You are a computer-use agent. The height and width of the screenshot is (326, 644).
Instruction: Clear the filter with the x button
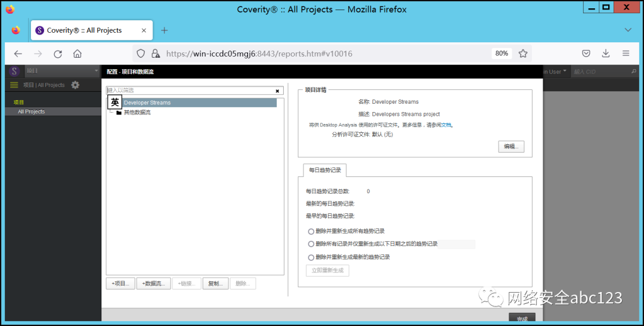[277, 91]
